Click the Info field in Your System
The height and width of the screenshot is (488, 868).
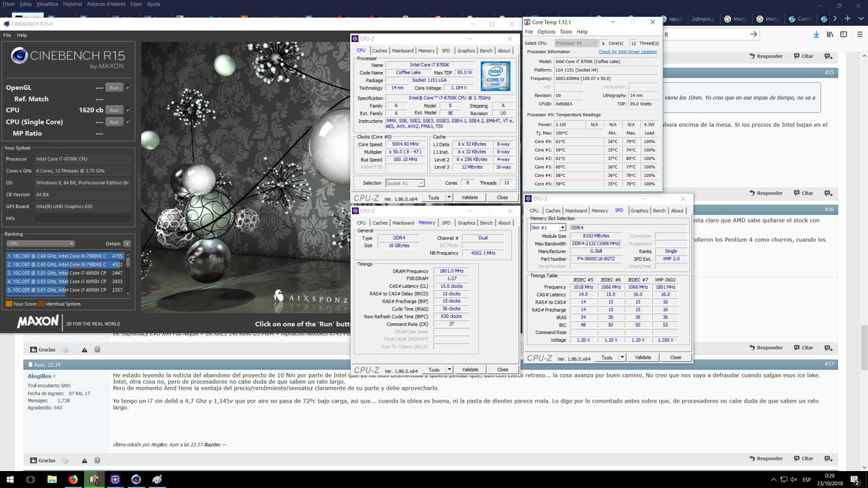82,218
